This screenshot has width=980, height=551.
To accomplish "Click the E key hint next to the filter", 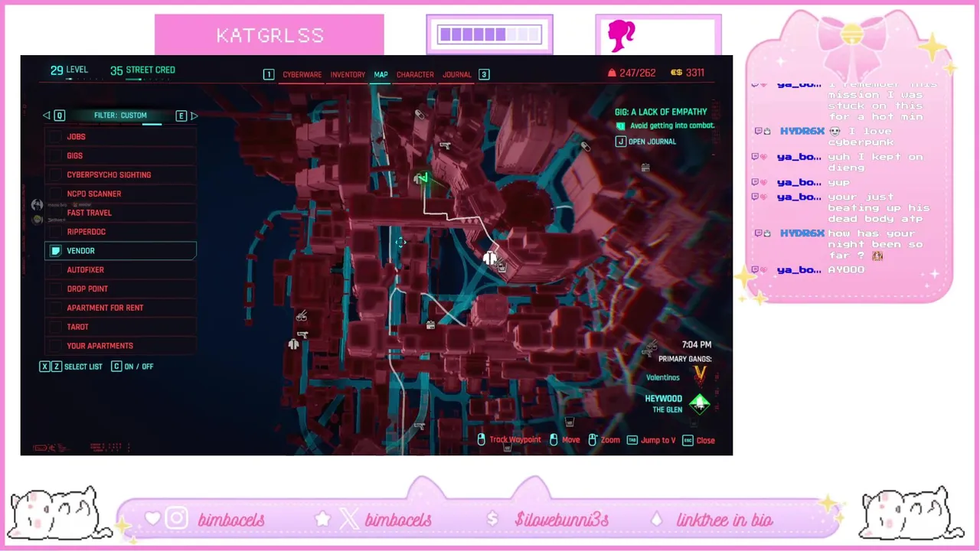I will 181,116.
